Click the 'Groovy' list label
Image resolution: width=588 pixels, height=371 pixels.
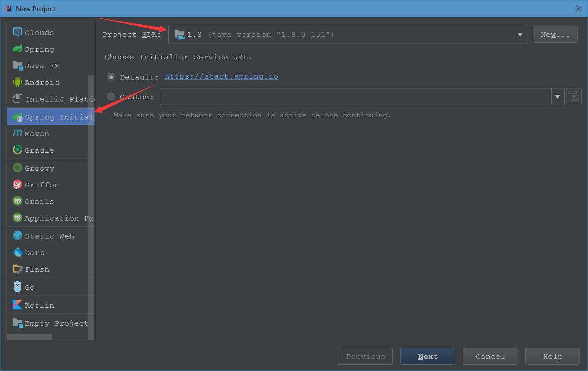39,168
